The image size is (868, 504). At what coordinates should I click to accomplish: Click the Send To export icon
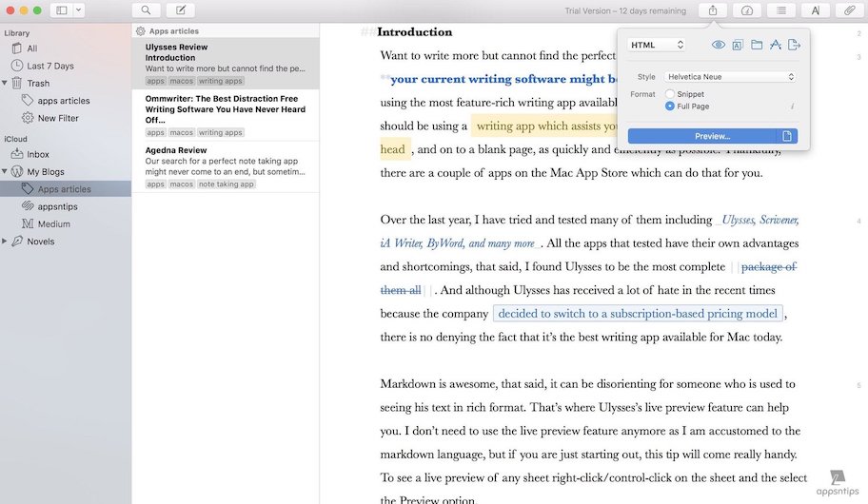pos(795,45)
